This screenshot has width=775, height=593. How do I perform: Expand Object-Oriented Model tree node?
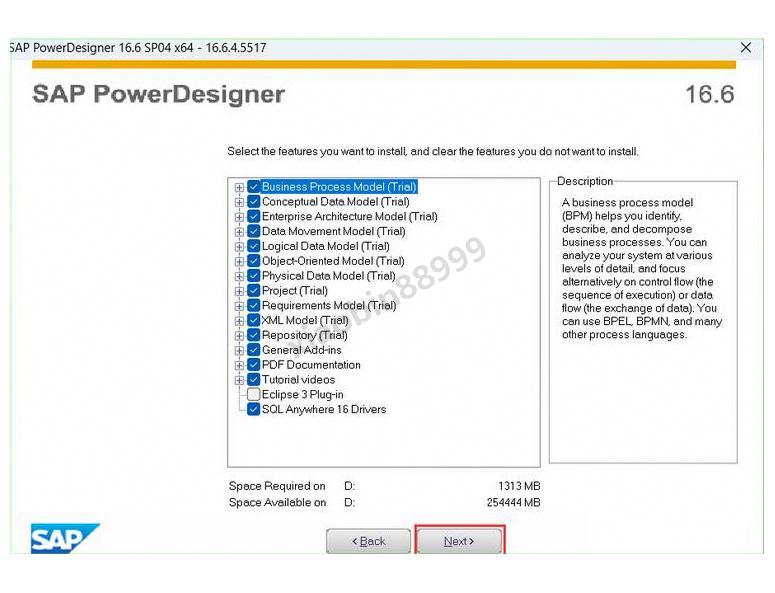[239, 261]
